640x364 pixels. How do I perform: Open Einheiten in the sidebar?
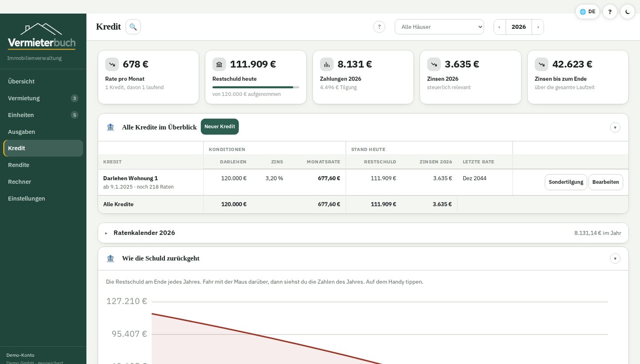[x=43, y=115]
